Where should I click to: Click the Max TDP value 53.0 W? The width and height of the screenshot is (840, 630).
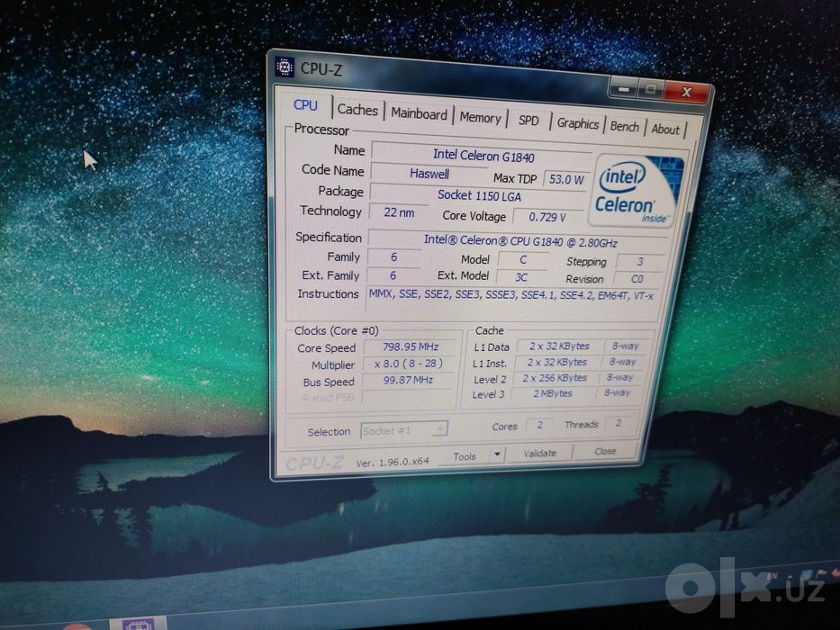(565, 179)
